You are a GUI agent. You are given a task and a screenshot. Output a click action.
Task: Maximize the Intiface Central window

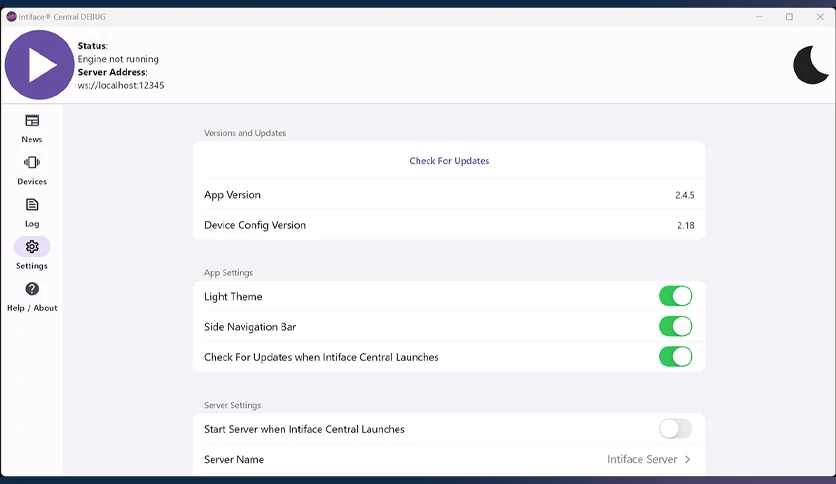pos(789,17)
